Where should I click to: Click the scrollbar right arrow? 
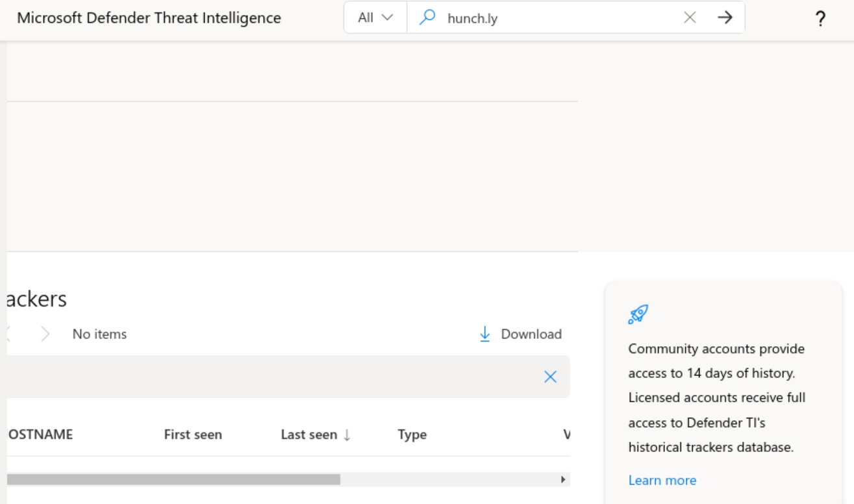(x=563, y=479)
